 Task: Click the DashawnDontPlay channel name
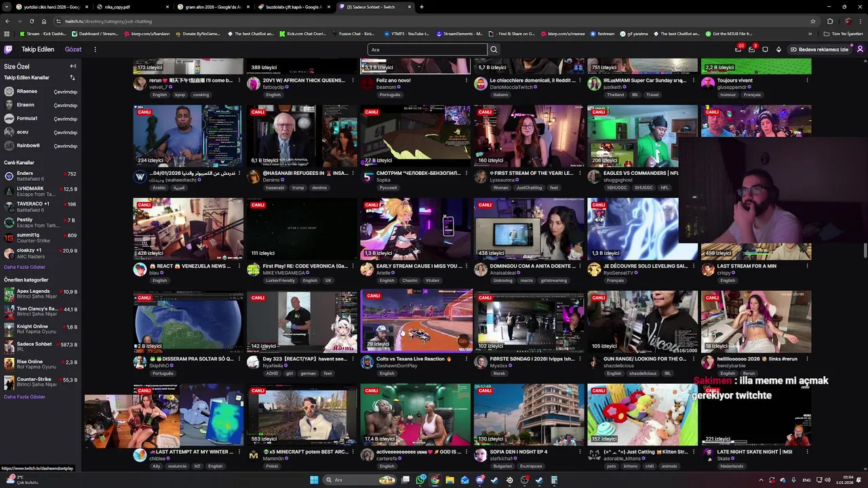tap(396, 366)
